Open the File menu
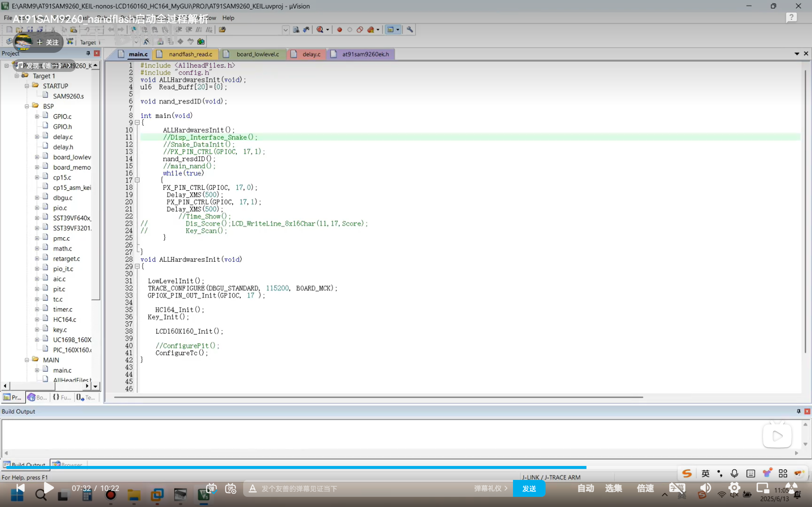The image size is (812, 507). click(x=8, y=18)
